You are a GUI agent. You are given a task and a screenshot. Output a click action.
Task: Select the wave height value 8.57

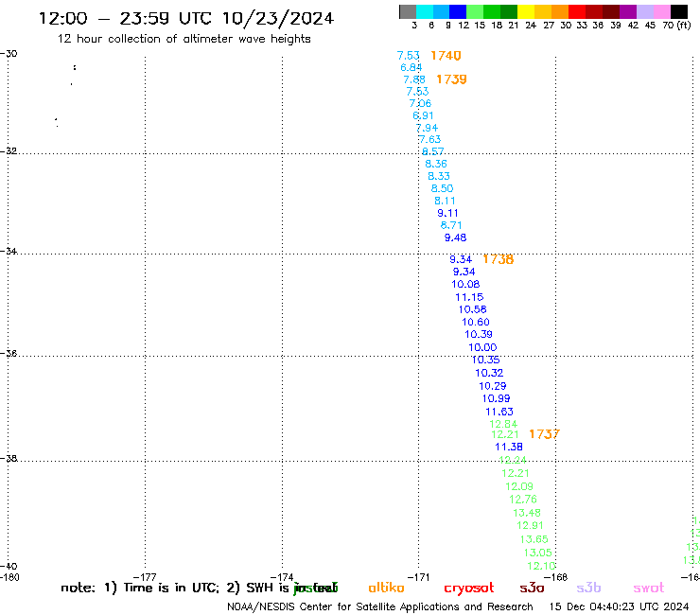(x=433, y=151)
